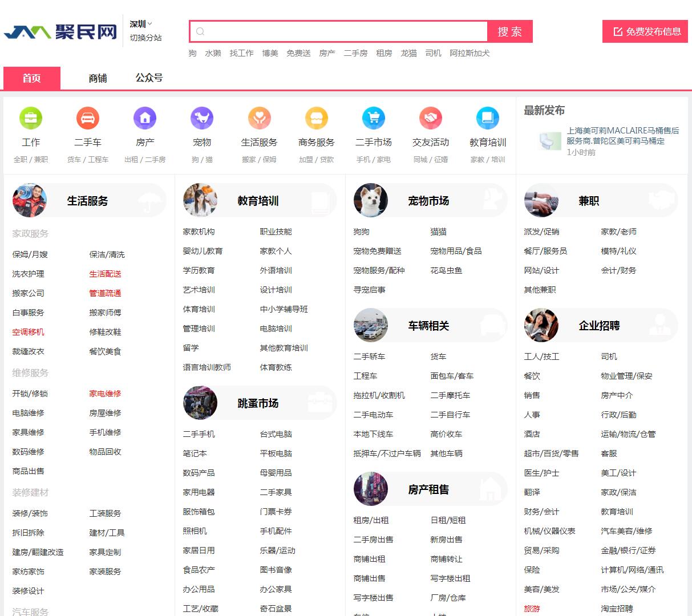This screenshot has width=692, height=616.
Task: Click 切换分站 to switch site
Action: [145, 38]
